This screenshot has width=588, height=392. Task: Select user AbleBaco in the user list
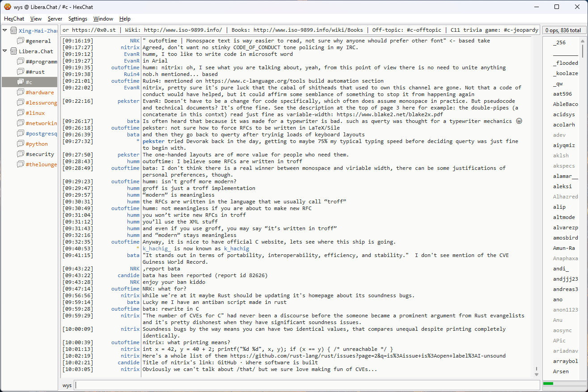[565, 104]
